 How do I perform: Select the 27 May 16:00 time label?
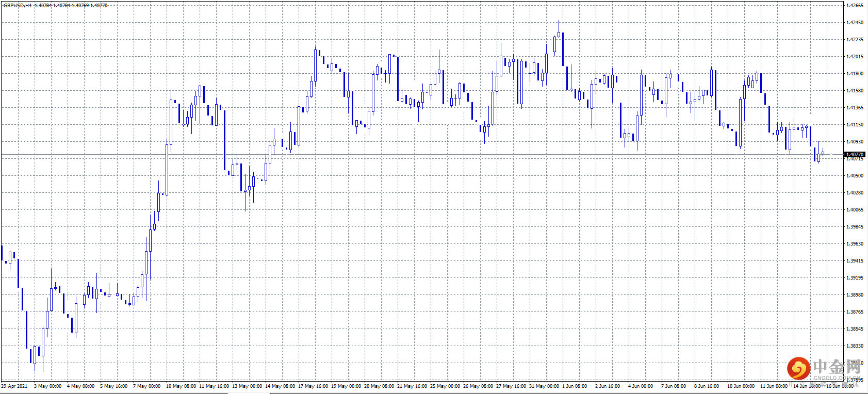pyautogui.click(x=511, y=386)
